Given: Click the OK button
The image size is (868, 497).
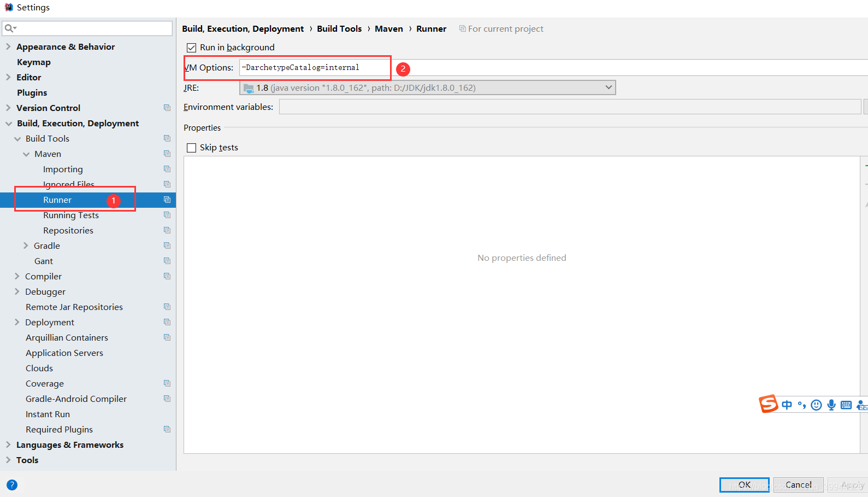Looking at the screenshot, I should (745, 485).
